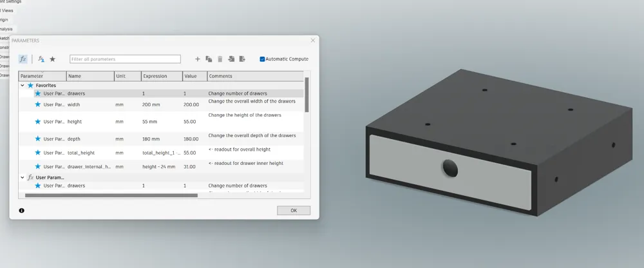Viewport: 644px width, 268px height.
Task: Toggle favorite star on drawers under User Parameters
Action: pos(38,186)
